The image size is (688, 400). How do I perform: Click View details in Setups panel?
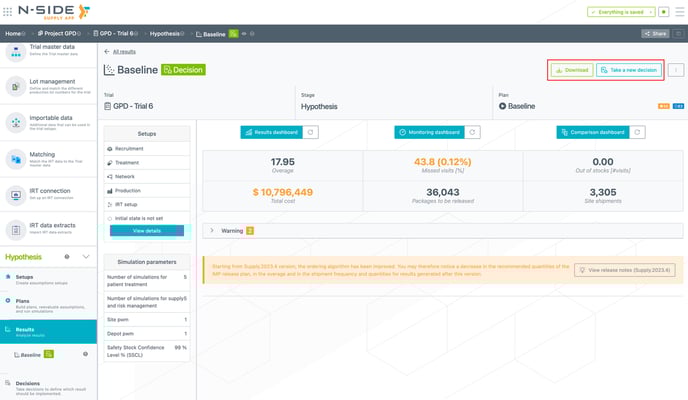(146, 230)
